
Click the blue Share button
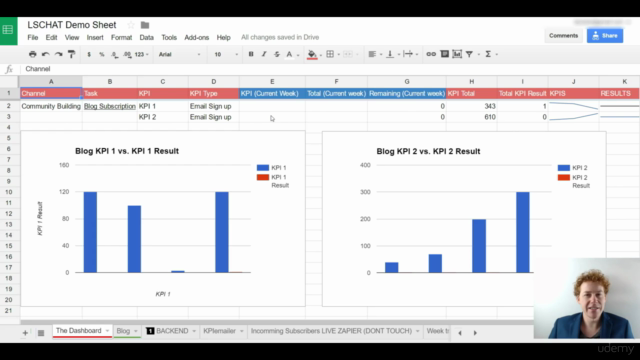click(605, 36)
